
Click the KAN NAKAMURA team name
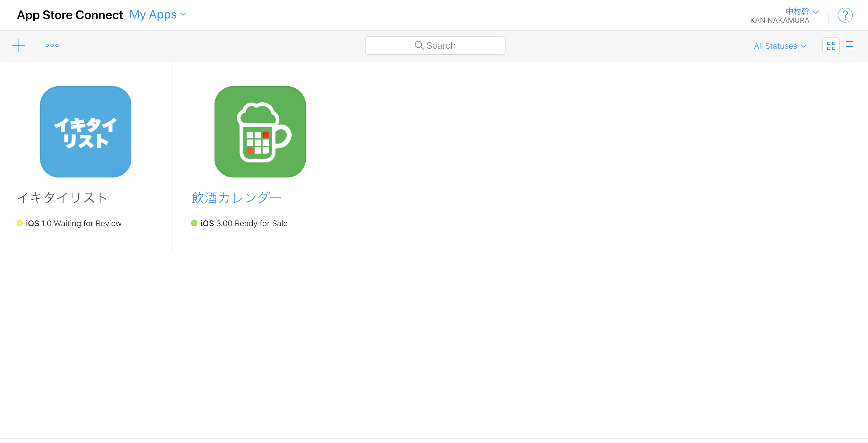[x=779, y=21]
